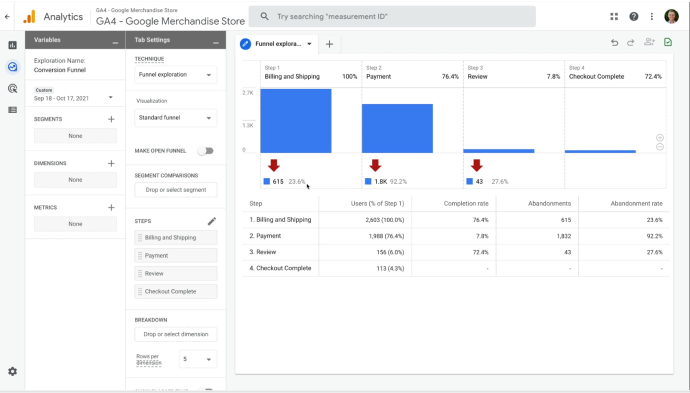The image size is (690, 393).
Task: Open the Technique dropdown
Action: coord(176,75)
